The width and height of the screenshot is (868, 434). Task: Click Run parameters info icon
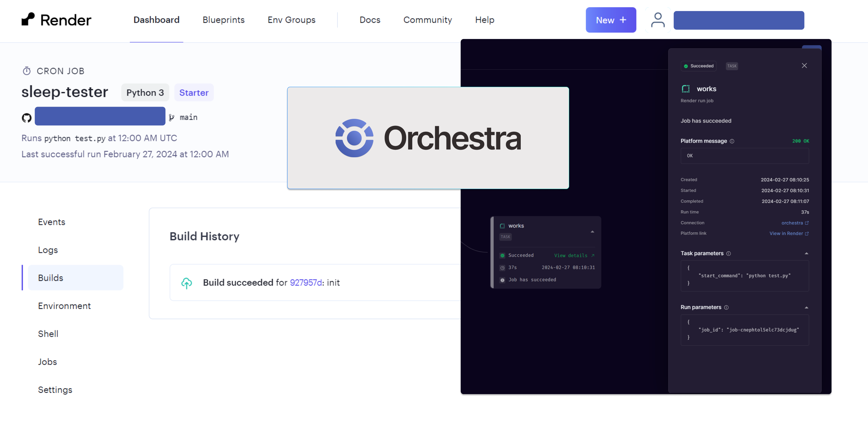coord(726,307)
